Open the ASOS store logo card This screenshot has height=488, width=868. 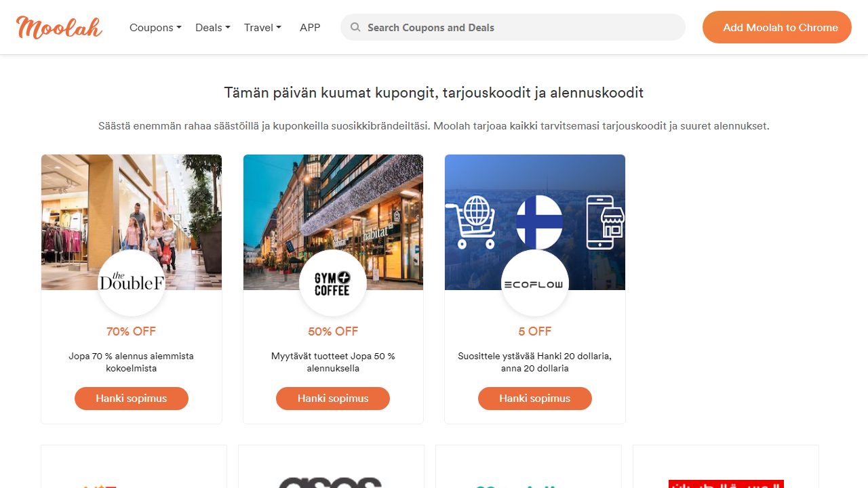pos(331,474)
